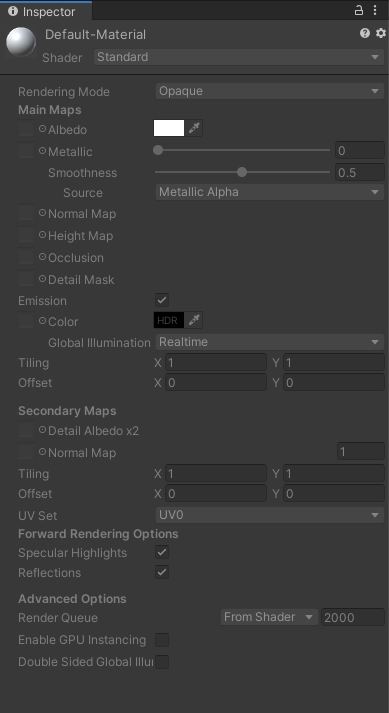Image resolution: width=389 pixels, height=713 pixels.
Task: Uncheck Specular Highlights
Action: 162,552
